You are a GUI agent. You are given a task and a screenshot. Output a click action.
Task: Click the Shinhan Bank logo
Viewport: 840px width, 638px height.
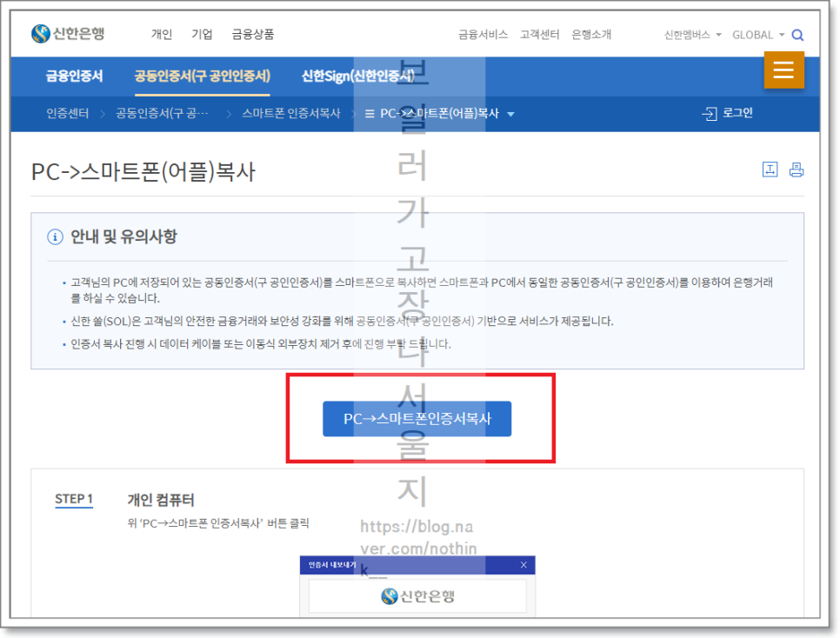[68, 34]
